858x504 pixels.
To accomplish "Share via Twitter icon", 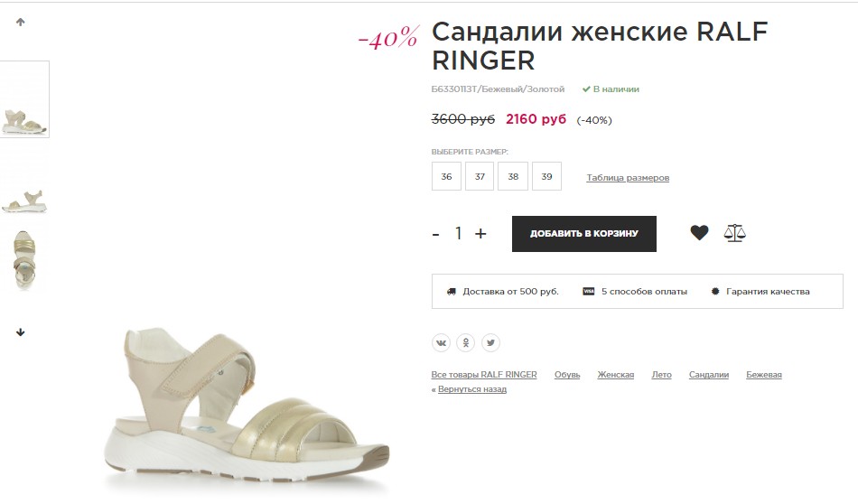I will [x=490, y=343].
